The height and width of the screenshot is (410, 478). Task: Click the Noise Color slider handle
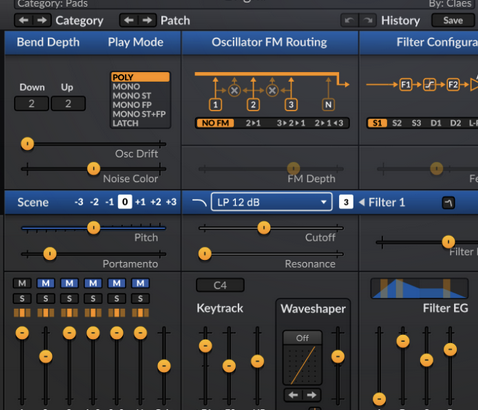tap(94, 168)
